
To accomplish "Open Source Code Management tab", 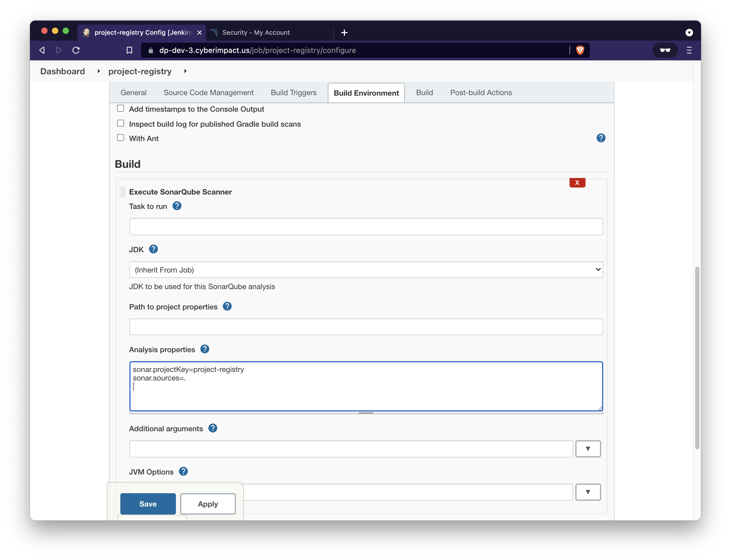I will click(x=209, y=93).
